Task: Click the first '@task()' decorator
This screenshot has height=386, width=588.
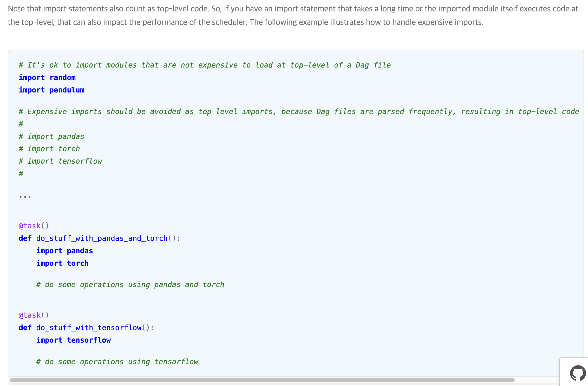Action: [x=34, y=226]
